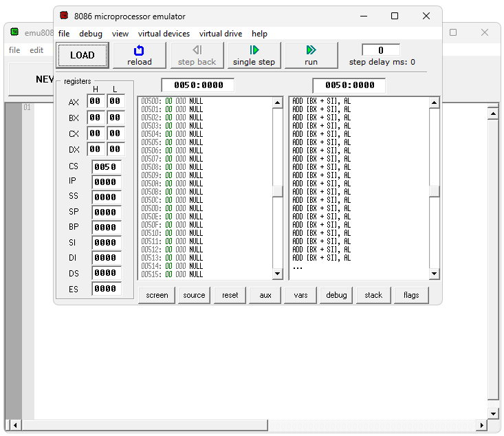Click the editor horizontal scrollbar thumb

point(144,425)
